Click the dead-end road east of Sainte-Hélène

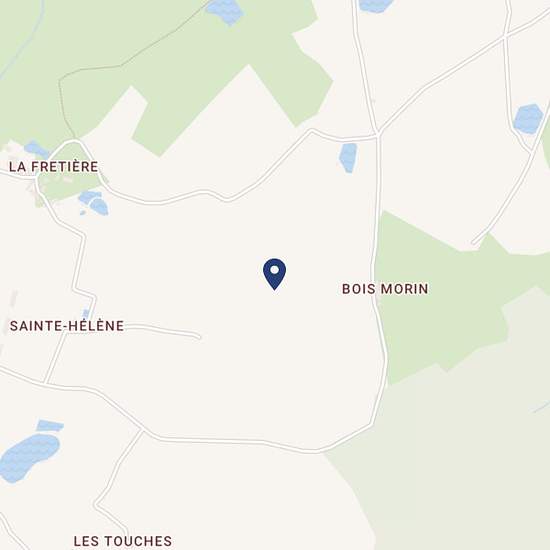click(x=161, y=330)
